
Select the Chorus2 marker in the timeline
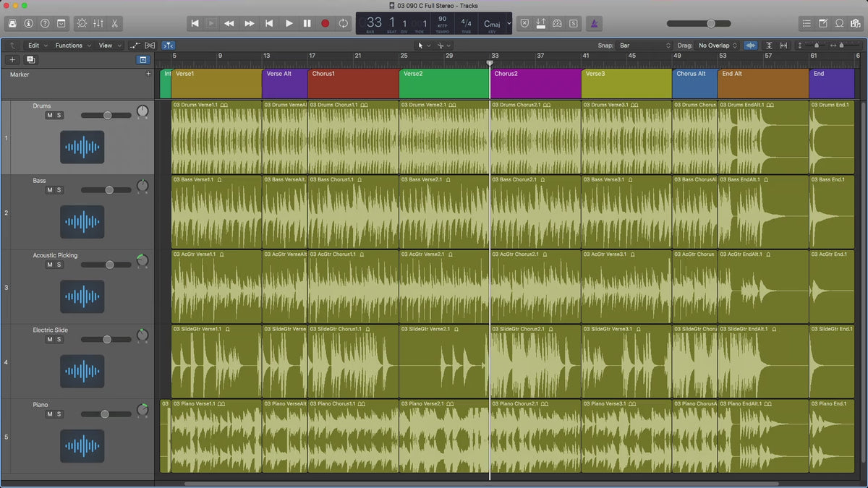535,83
